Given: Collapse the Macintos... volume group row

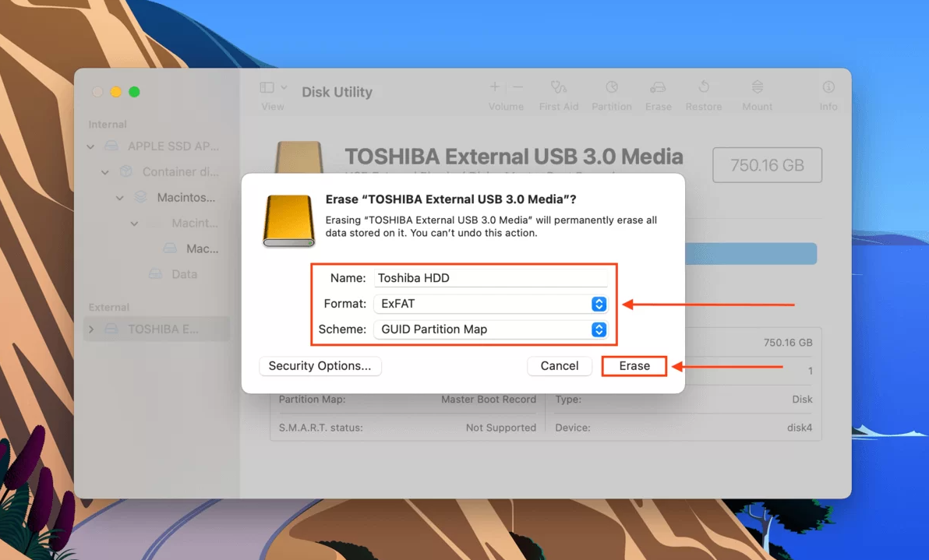Looking at the screenshot, I should click(x=120, y=198).
